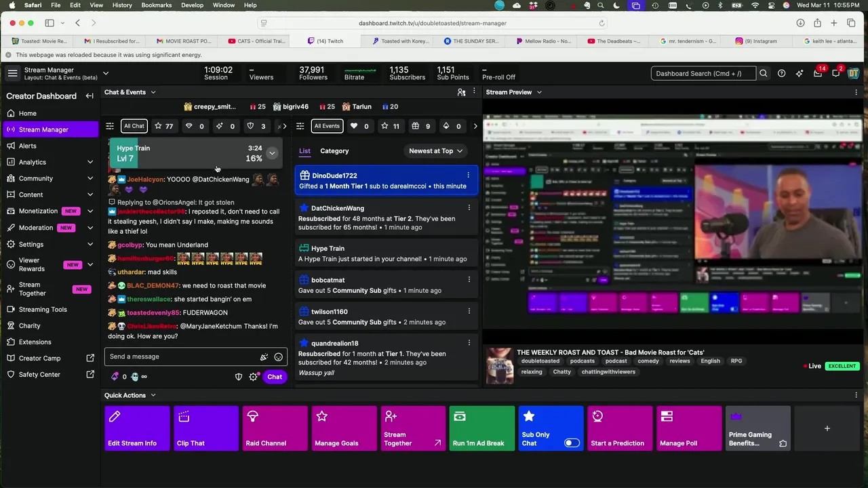
Task: Select the All Events filter
Action: [327, 126]
